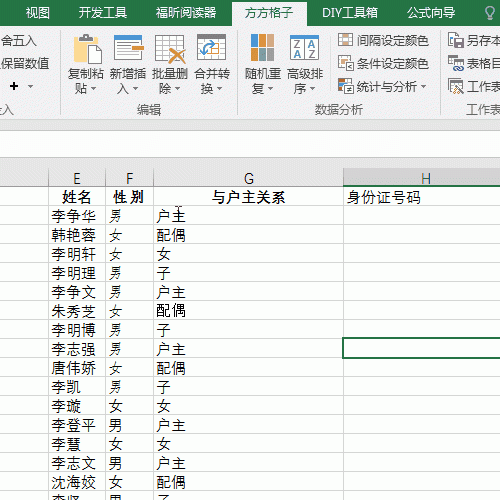The width and height of the screenshot is (500, 500).
Task: Click the 与户主关系 header cell
Action: click(x=248, y=197)
